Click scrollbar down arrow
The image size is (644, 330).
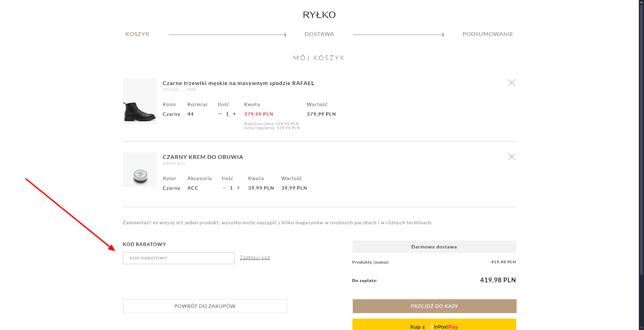pos(641,327)
